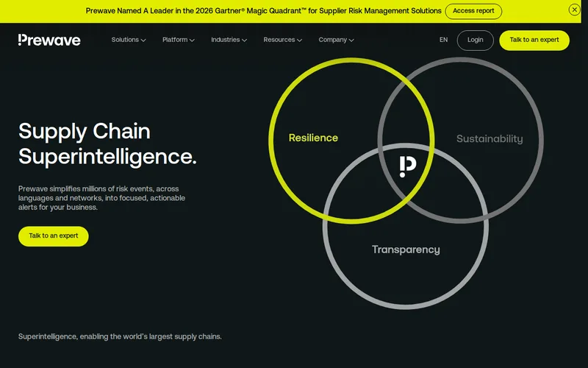Click the paragraph starting 'Prewave simplifies millions'
This screenshot has height=368, width=588.
tap(101, 198)
